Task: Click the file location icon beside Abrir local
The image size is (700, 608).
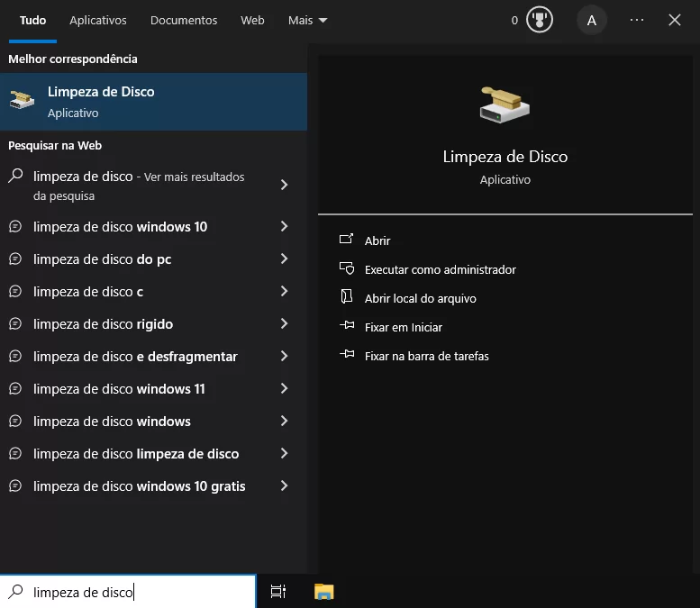Action: (347, 297)
